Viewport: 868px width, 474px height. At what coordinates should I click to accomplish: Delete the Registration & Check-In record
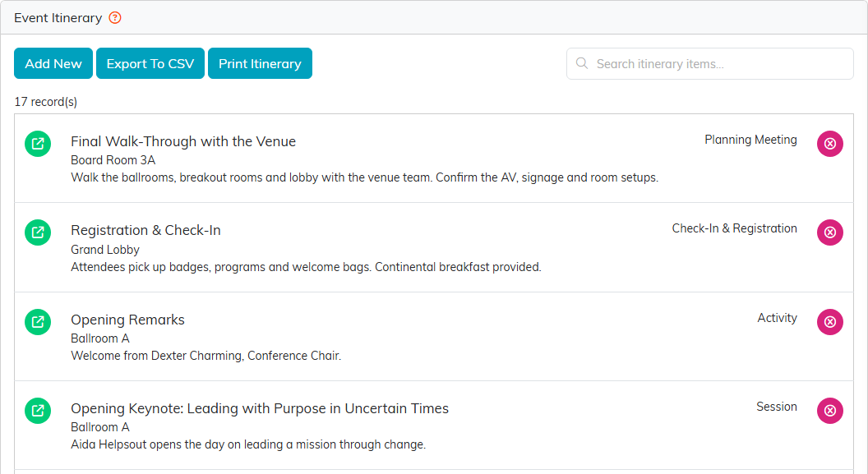(830, 232)
